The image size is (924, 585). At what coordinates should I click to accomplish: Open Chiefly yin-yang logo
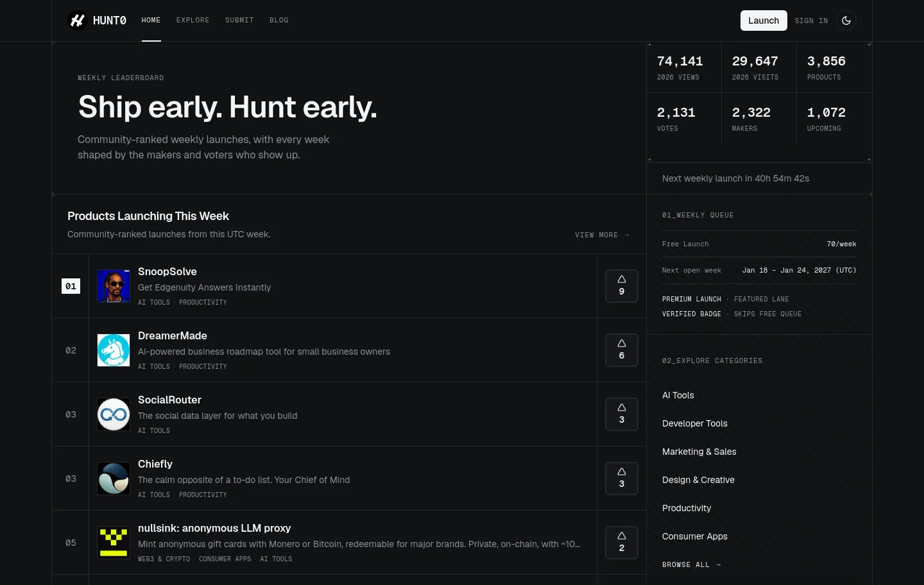pyautogui.click(x=114, y=479)
